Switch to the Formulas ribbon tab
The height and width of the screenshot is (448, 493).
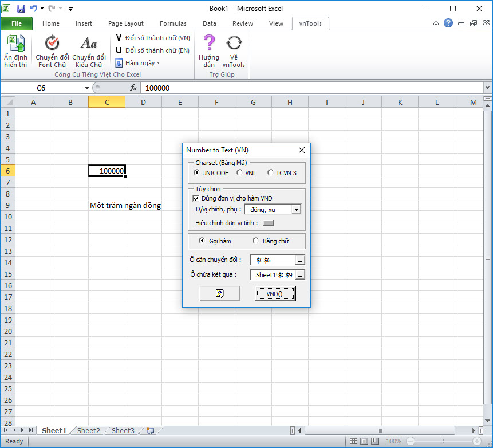[x=173, y=23]
